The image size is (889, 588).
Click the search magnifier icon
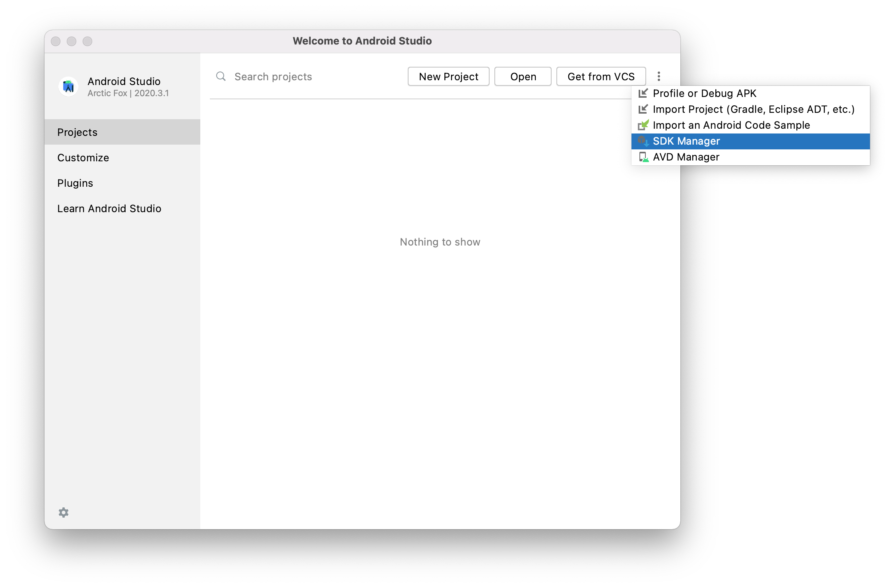[221, 76]
